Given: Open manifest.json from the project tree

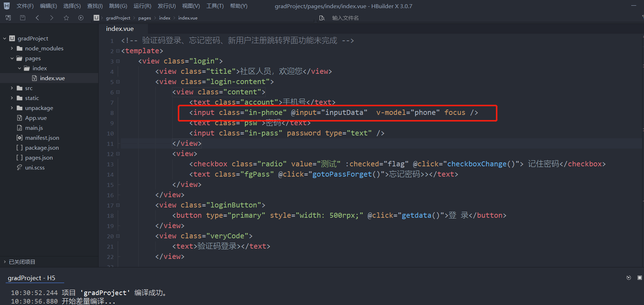Looking at the screenshot, I should (42, 138).
